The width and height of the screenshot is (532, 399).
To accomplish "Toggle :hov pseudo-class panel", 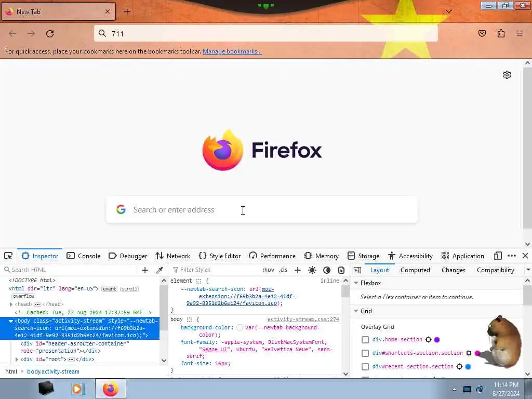I will [269, 270].
